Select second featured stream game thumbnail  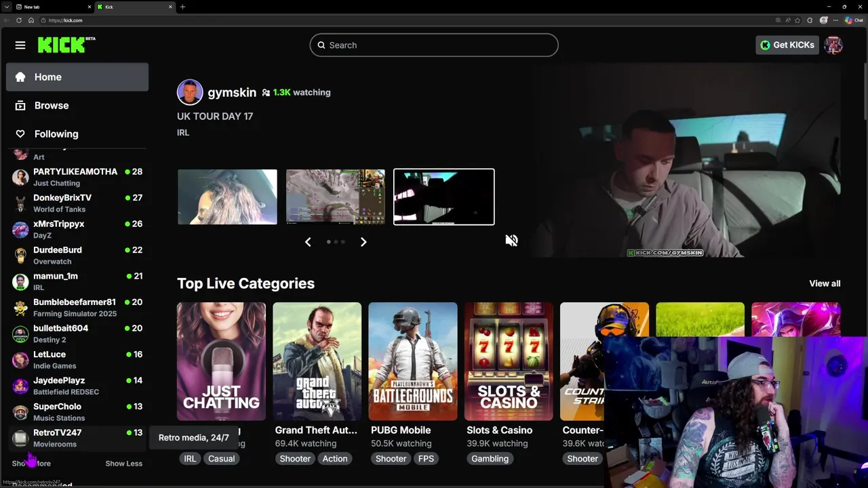[336, 197]
